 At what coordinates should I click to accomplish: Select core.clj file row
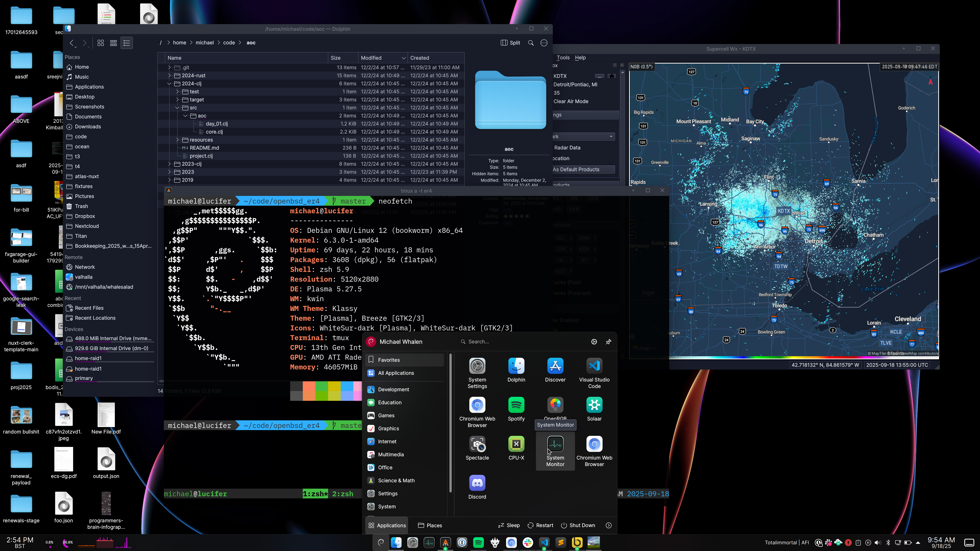click(311, 132)
